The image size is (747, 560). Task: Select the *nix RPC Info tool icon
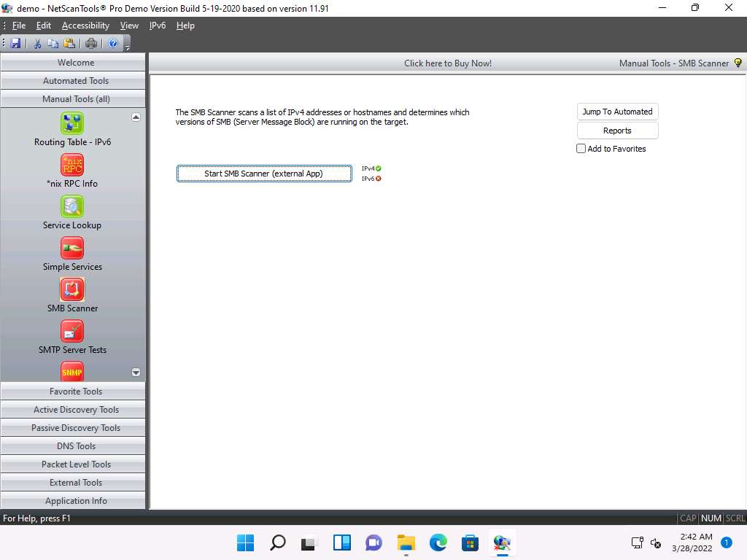tap(72, 165)
